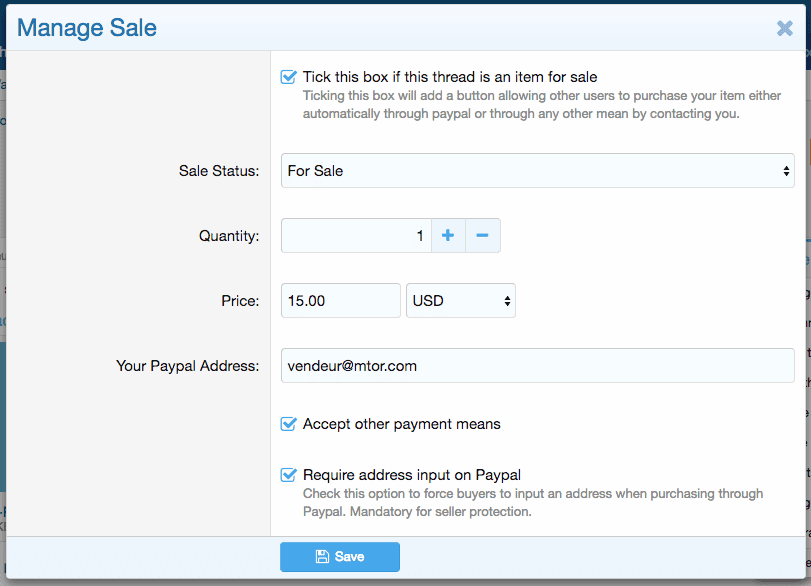The height and width of the screenshot is (586, 811).
Task: Click the floppy disk icon on Save
Action: point(322,557)
